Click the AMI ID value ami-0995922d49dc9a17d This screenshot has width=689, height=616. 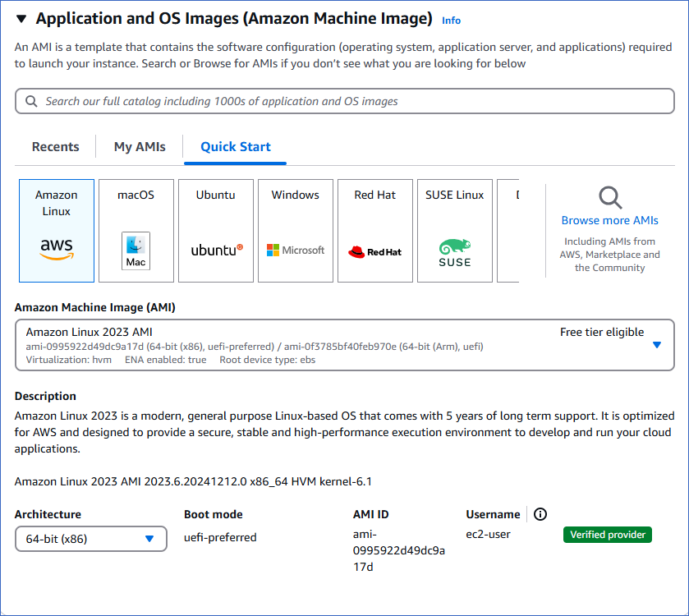[399, 550]
